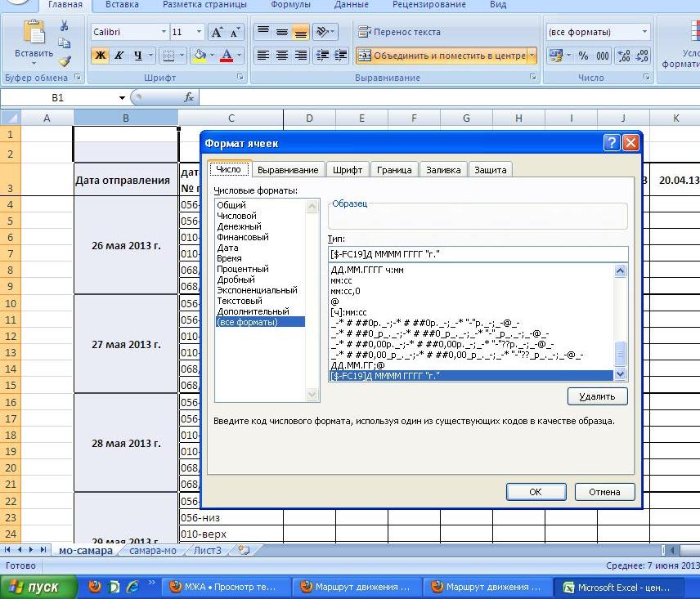Image resolution: width=700 pixels, height=599 pixels.
Task: Click the Cut scissors icon
Action: pos(65,26)
